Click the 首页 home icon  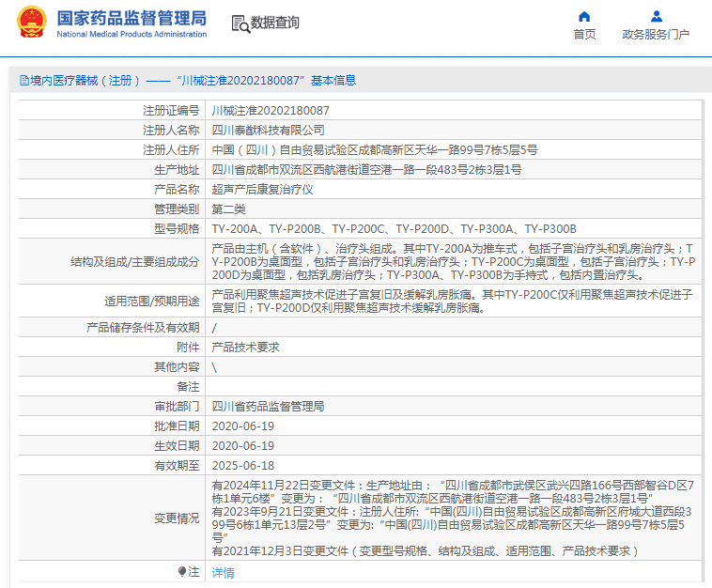(584, 17)
